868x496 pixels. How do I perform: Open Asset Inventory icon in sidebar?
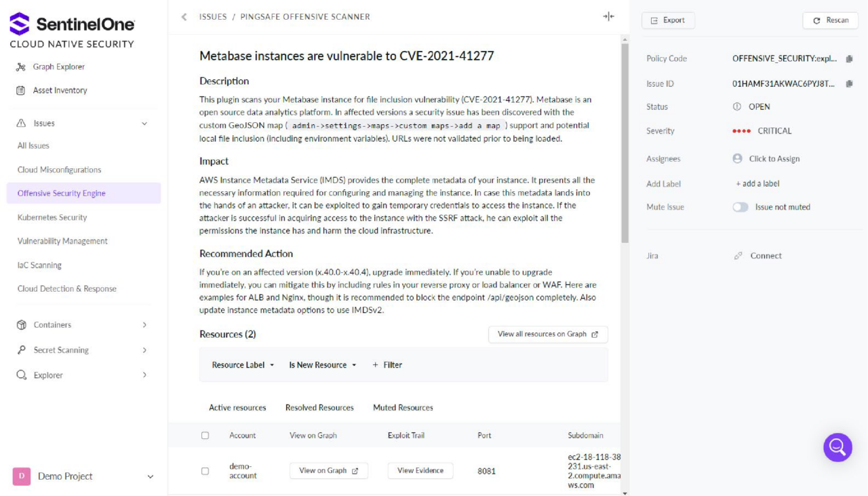20,90
